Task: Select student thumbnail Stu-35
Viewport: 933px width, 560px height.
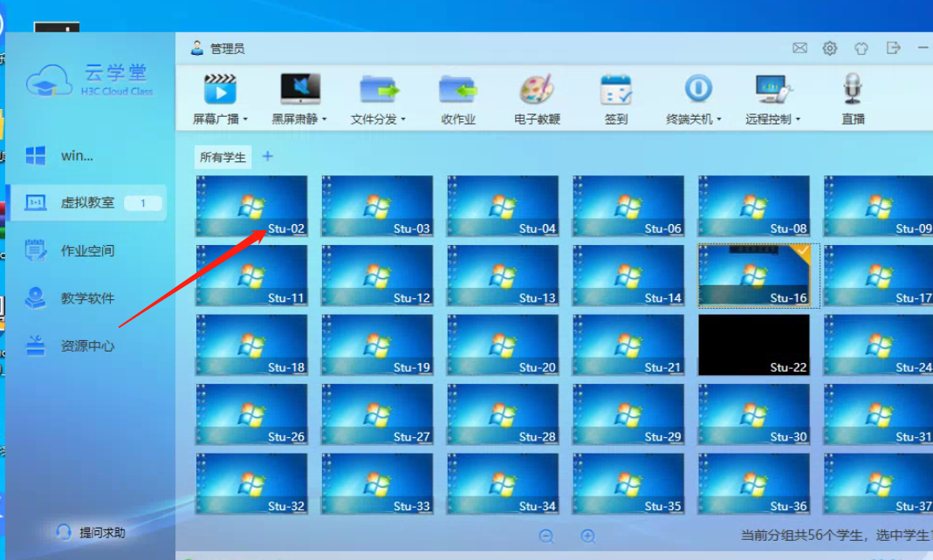Action: (x=628, y=484)
